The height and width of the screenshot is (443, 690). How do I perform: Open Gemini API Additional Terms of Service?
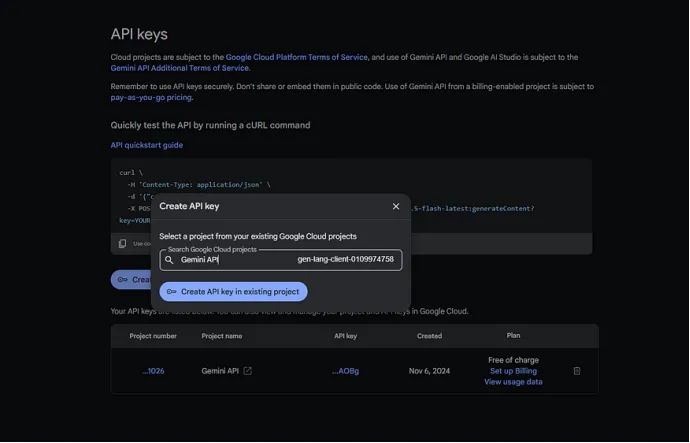coord(180,68)
